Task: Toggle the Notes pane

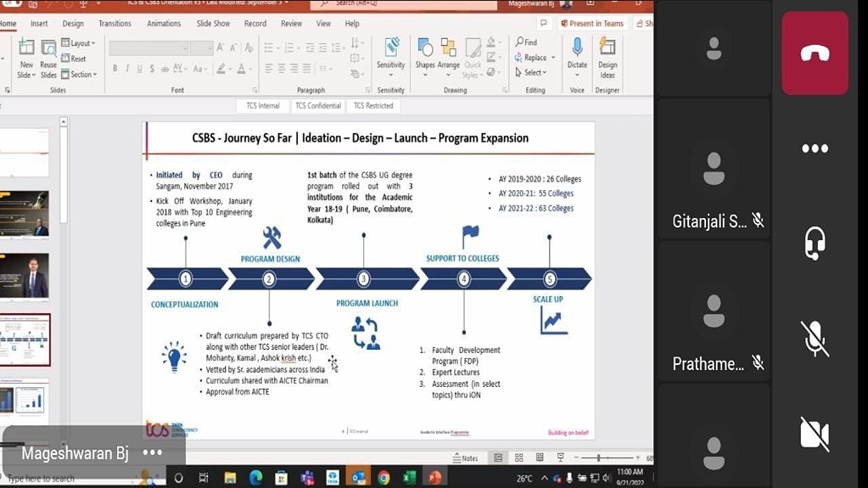Action: pos(465,458)
